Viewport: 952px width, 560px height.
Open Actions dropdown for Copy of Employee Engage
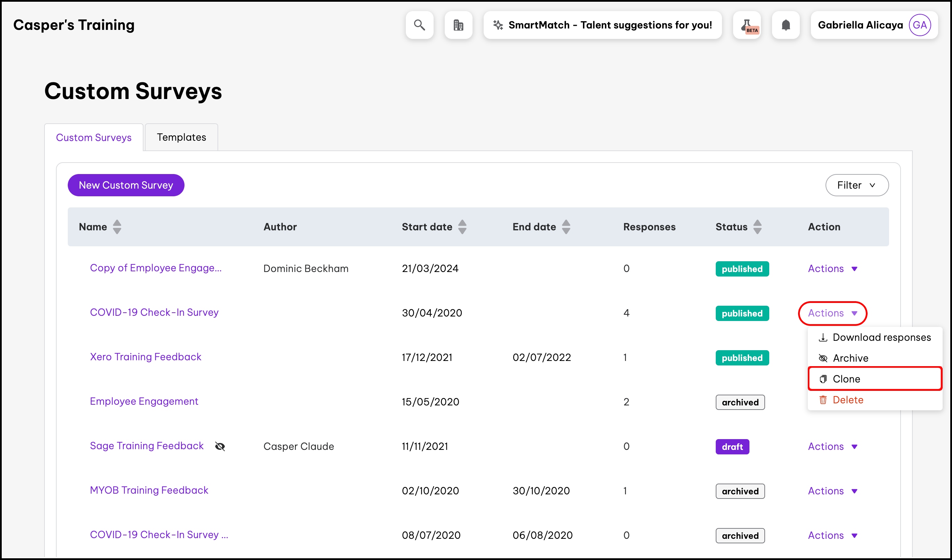pos(832,269)
